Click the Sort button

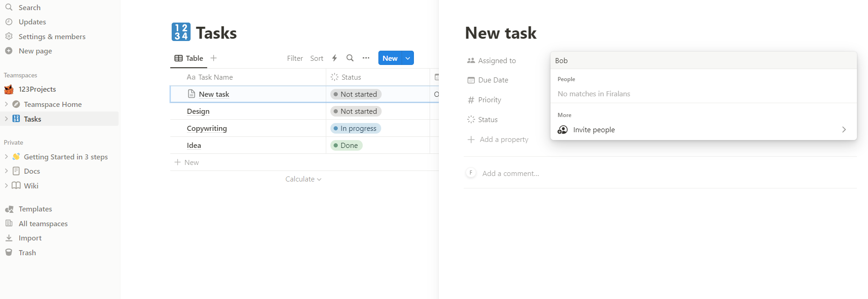[x=317, y=58]
